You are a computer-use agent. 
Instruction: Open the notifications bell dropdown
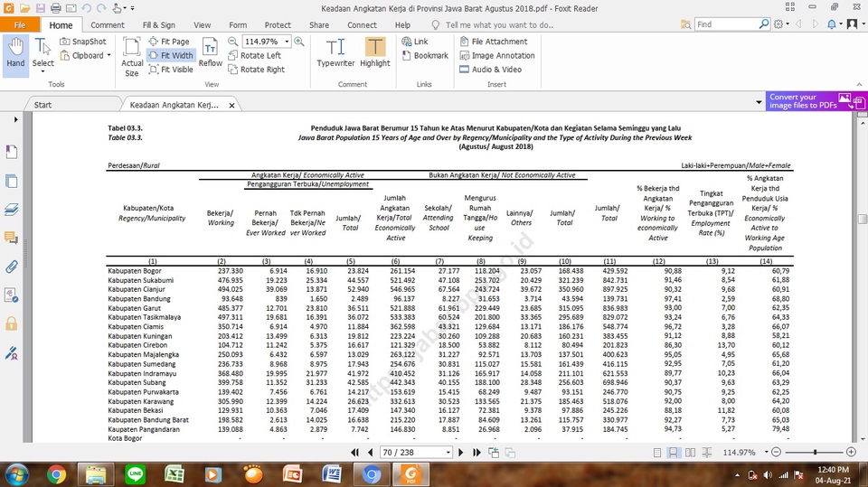[x=834, y=24]
